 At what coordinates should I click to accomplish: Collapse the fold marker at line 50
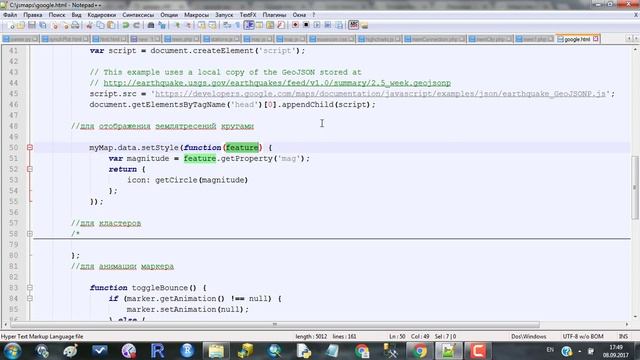(x=30, y=147)
